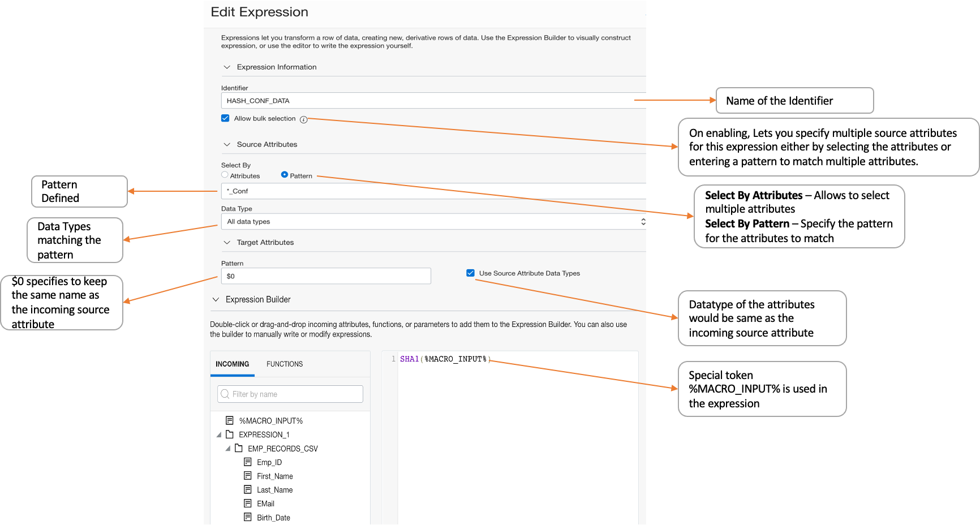Screen dimensions: 980x525
Task: Click the info icon beside Allow bulk selection
Action: point(304,119)
